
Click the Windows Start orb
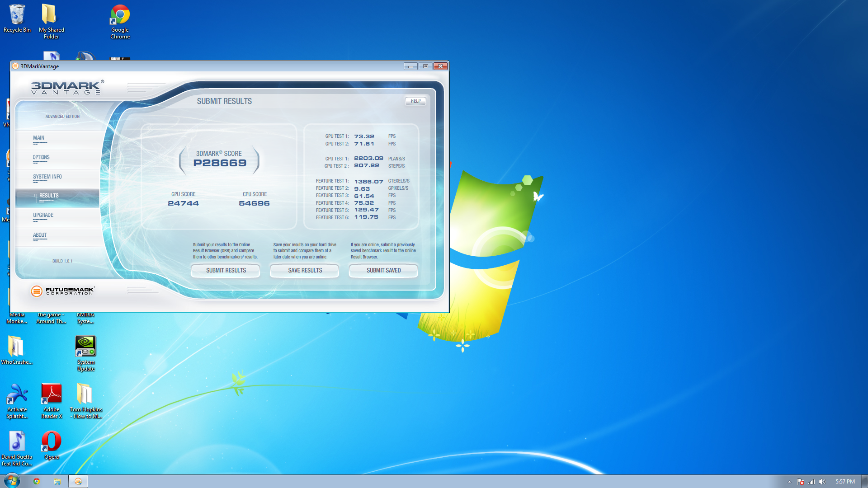12,481
